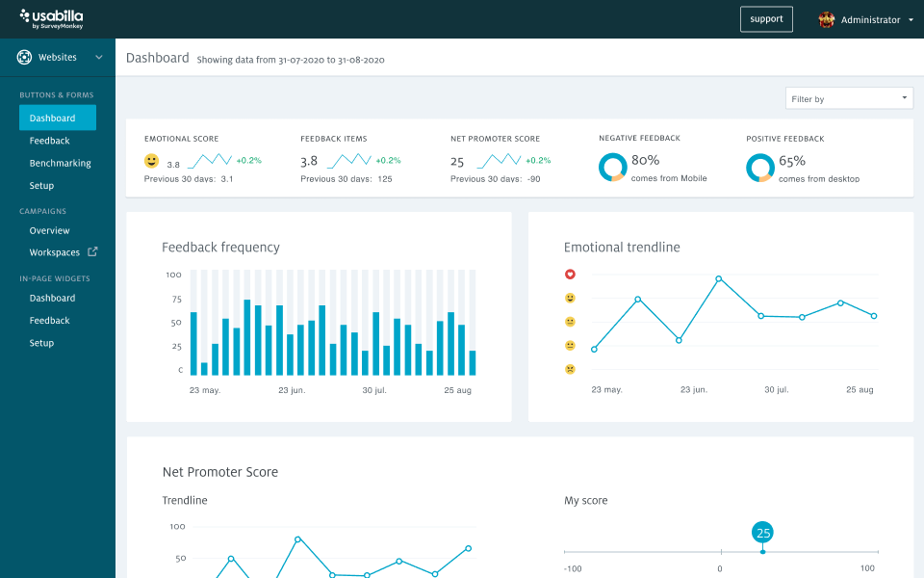The height and width of the screenshot is (578, 924).
Task: Click the Usabilla logo
Action: tap(51, 19)
